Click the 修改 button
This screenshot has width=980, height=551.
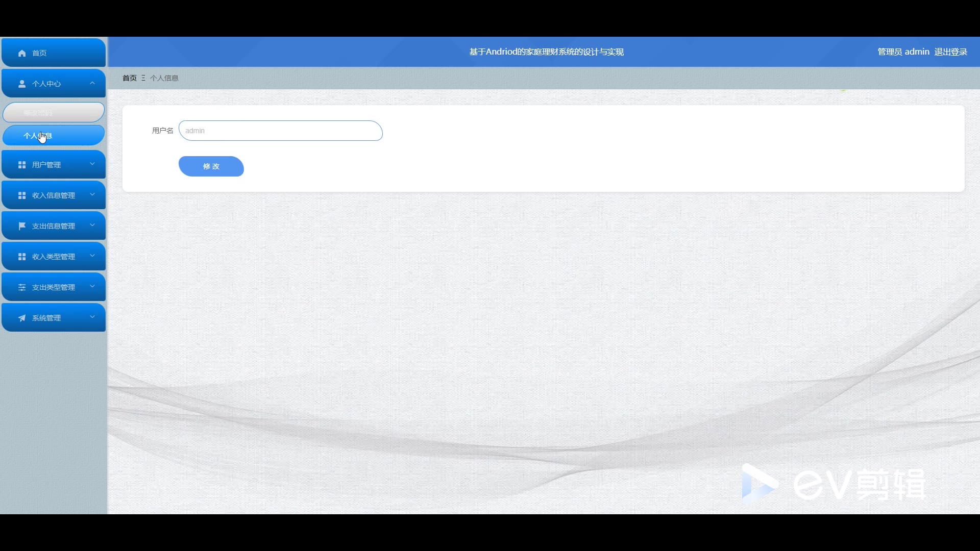point(211,166)
